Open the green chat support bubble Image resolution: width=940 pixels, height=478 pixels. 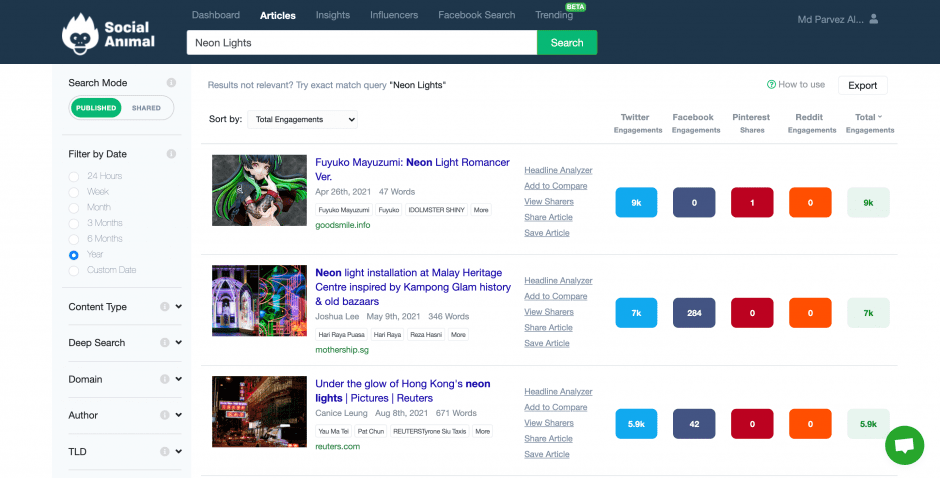coord(904,446)
